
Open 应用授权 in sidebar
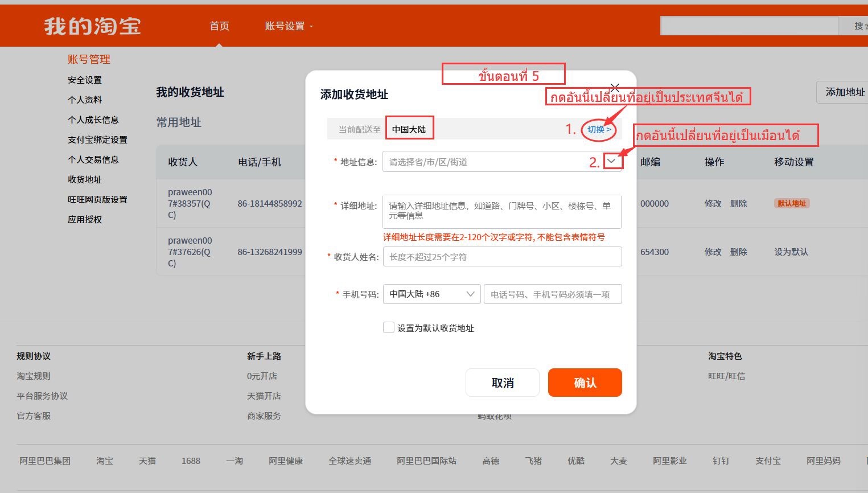click(x=85, y=220)
